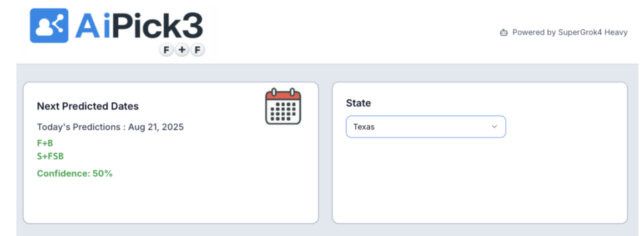Click Today's Predictions date text

pyautogui.click(x=110, y=127)
